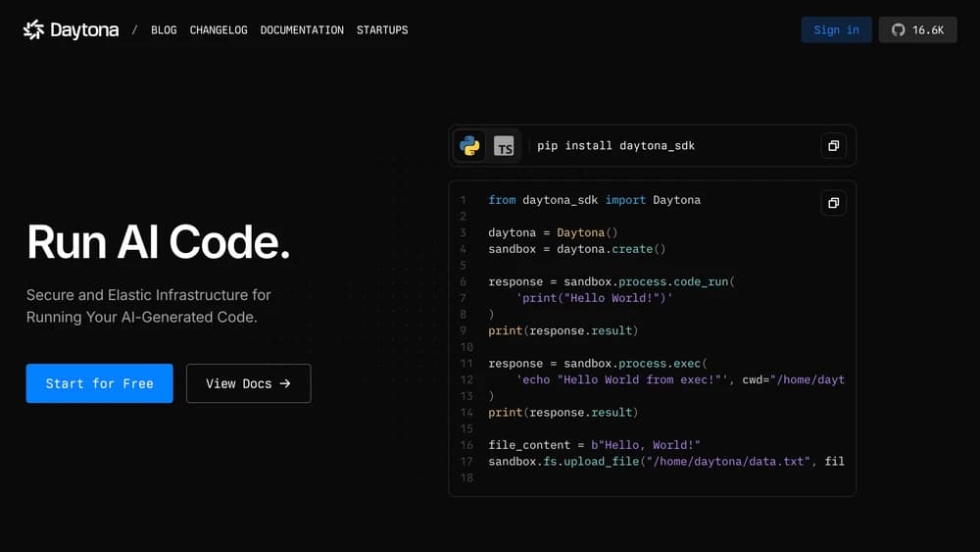This screenshot has height=552, width=980.
Task: Click the Daytona logo in the header
Action: point(71,29)
